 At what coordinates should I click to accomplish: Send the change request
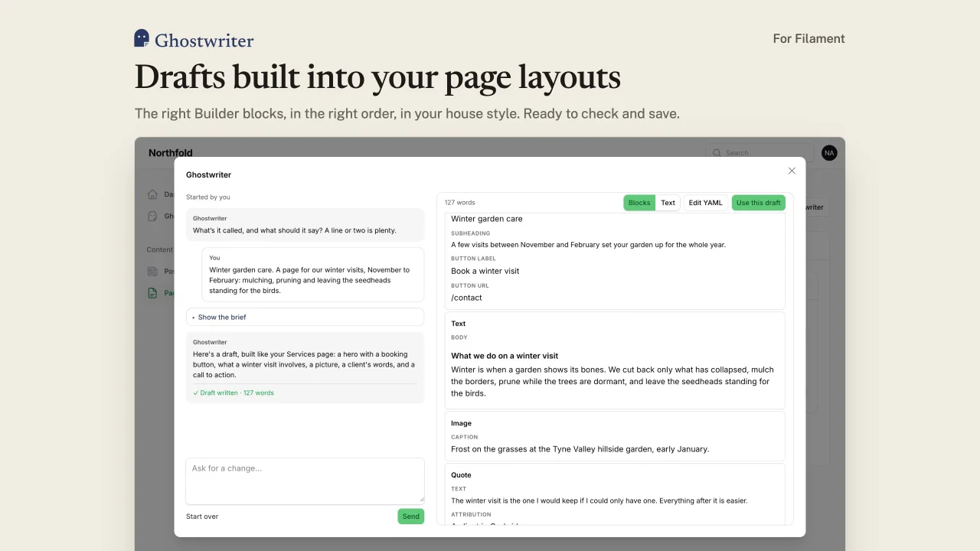click(411, 517)
